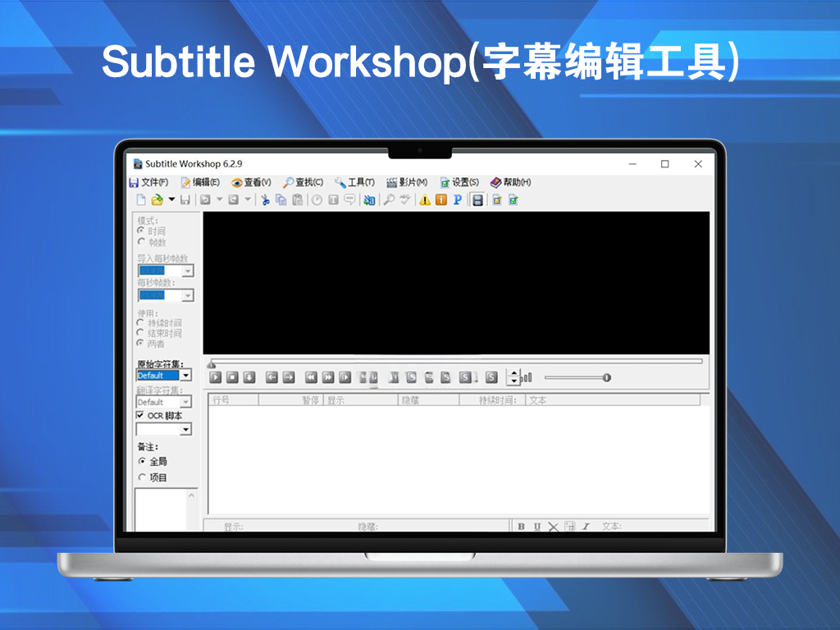Open the 翻译字符集 Default dropdown
This screenshot has width=840, height=630.
[x=186, y=402]
